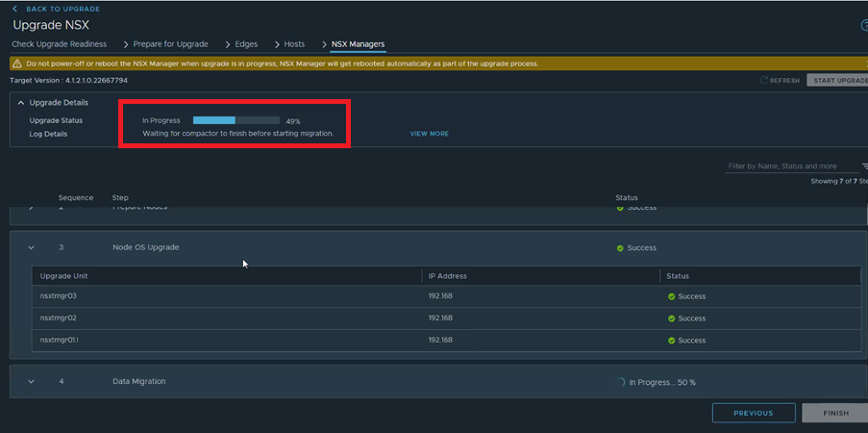The image size is (868, 433).
Task: Collapse the Node OS Upgrade row
Action: [31, 248]
